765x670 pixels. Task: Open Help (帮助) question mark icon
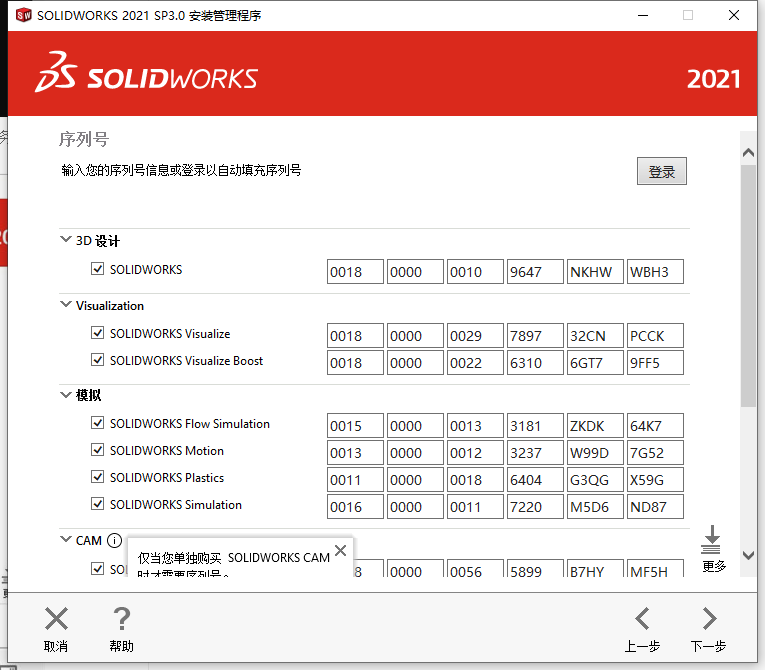121,620
